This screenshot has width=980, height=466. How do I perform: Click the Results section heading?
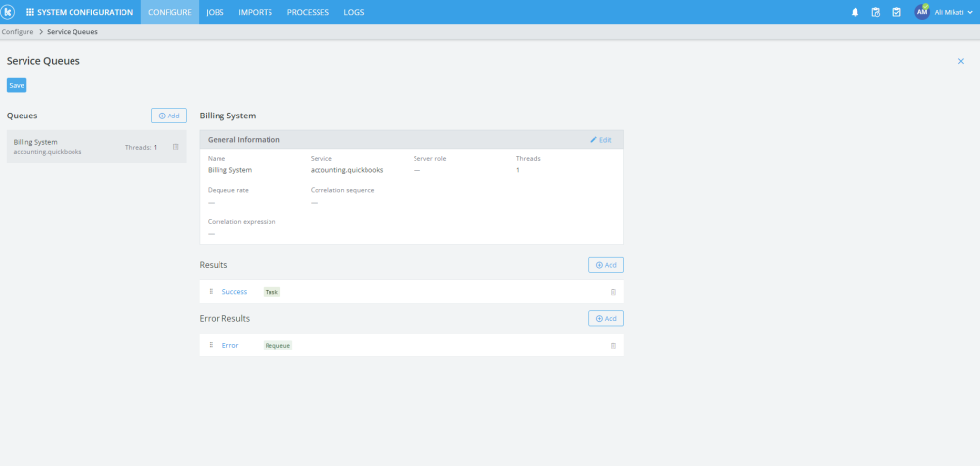tap(213, 265)
